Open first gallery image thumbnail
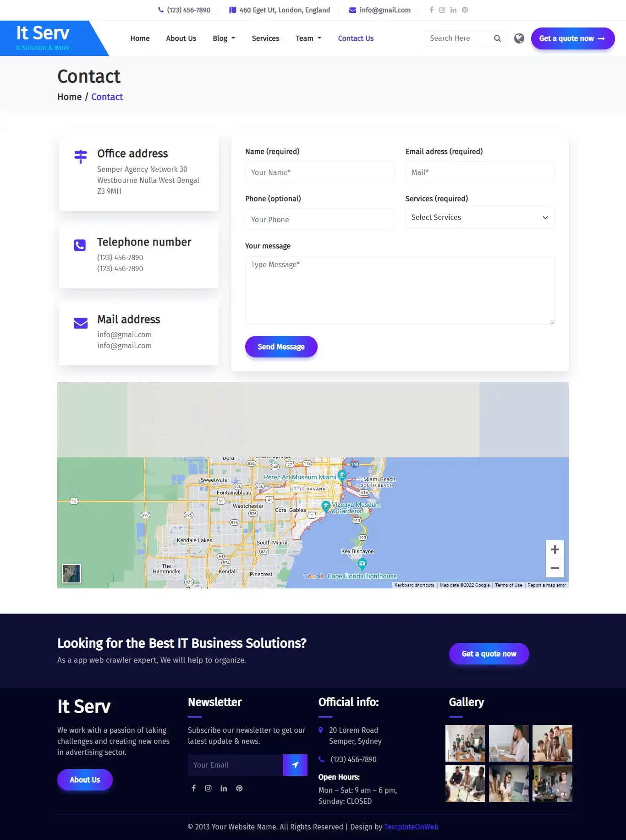This screenshot has width=626, height=840. pyautogui.click(x=465, y=743)
